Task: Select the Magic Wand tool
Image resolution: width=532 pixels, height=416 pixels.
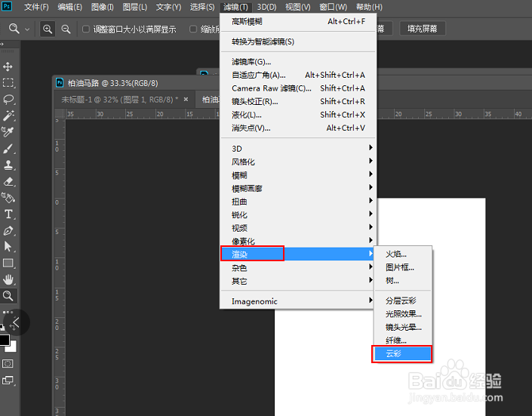Action: [x=8, y=116]
